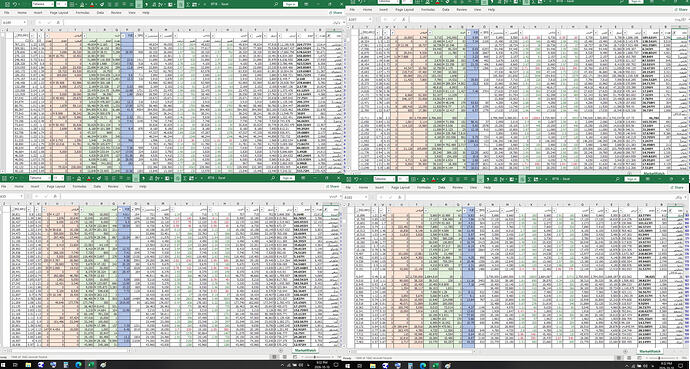This screenshot has width=690, height=369.
Task: Click Sign in button in top-left window
Action: [x=290, y=4]
